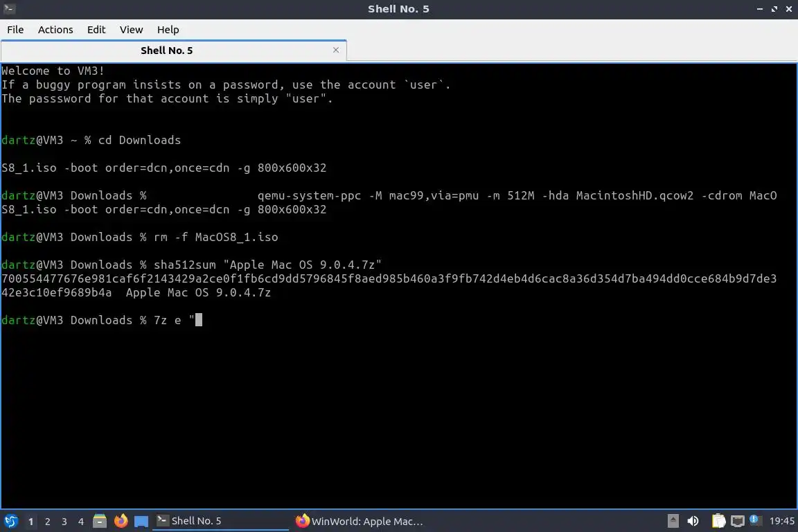The width and height of the screenshot is (798, 532).
Task: Open the View menu
Action: 132,30
